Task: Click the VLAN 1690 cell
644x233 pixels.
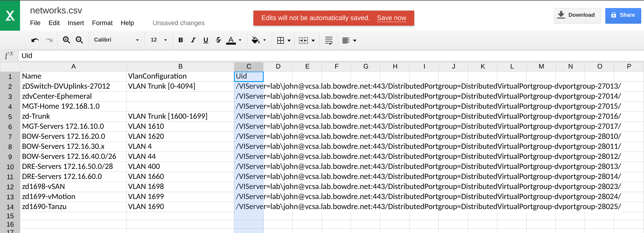Action: (x=180, y=207)
